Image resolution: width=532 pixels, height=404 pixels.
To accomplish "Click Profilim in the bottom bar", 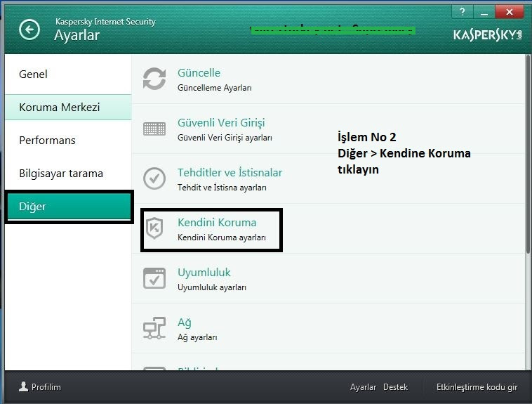I will (x=46, y=387).
